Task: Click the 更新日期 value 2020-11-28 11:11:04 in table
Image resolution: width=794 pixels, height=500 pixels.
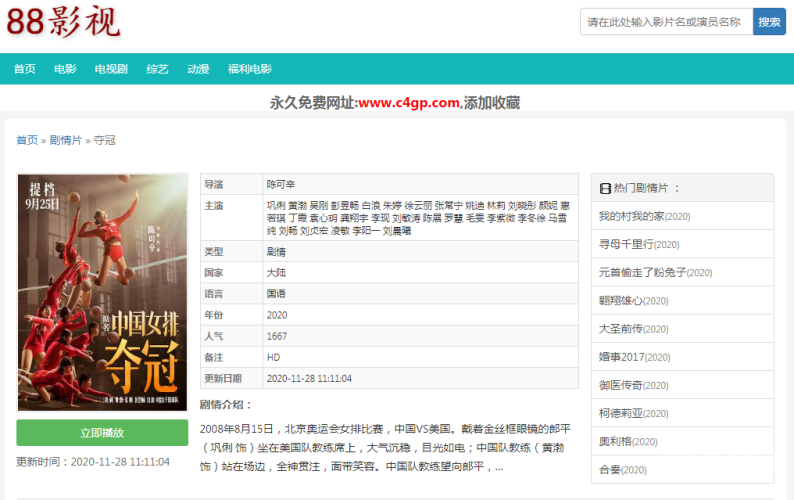Action: 309,378
